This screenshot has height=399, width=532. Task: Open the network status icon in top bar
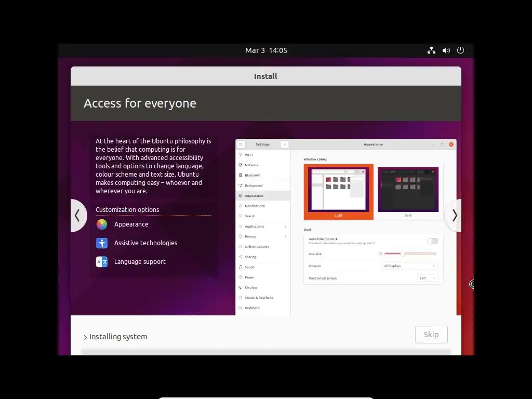(x=431, y=50)
